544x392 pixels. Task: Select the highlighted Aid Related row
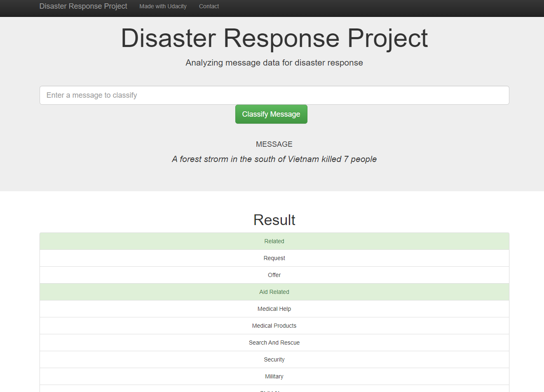coord(274,292)
